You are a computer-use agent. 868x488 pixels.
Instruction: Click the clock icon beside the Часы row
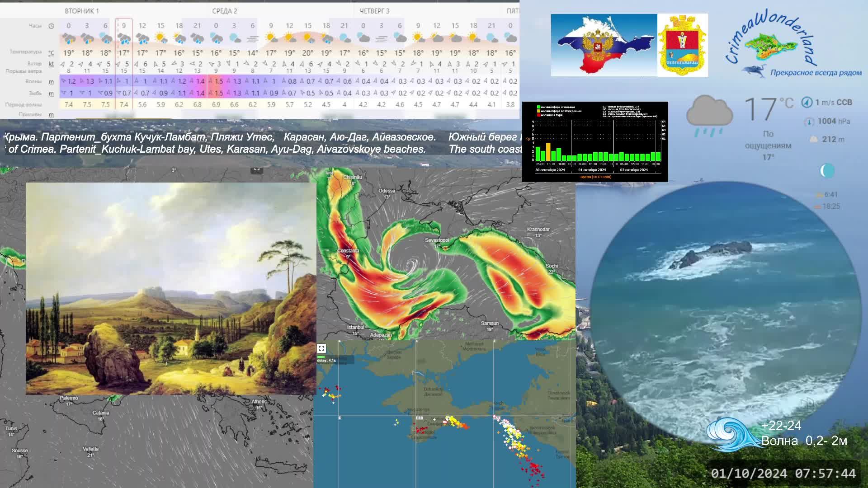[51, 26]
